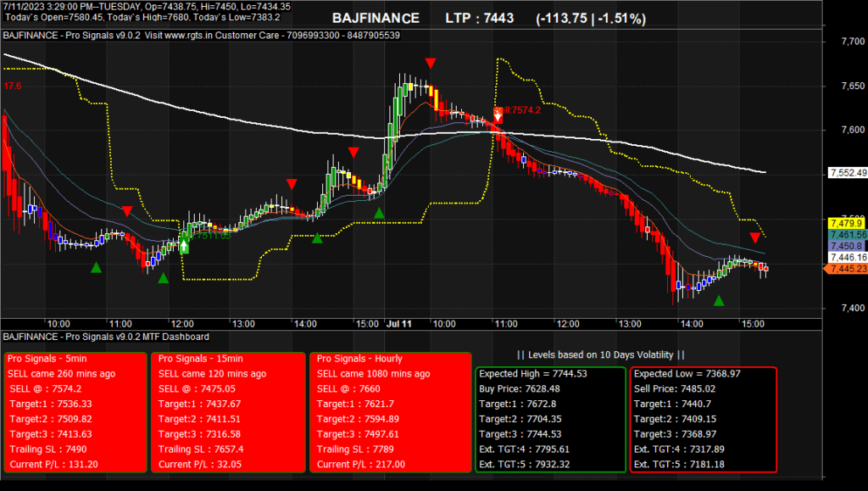Screen dimensions: 868x491
Task: Click "Sell Price: 7485.02"
Action: click(x=674, y=388)
